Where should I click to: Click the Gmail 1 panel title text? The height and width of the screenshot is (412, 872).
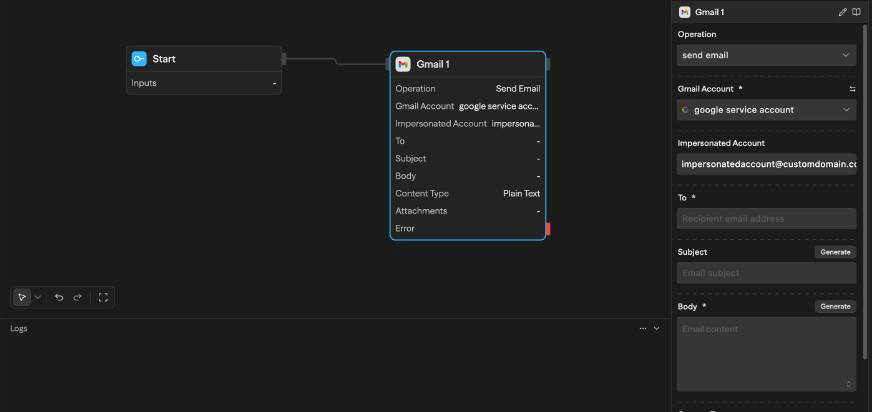point(710,12)
